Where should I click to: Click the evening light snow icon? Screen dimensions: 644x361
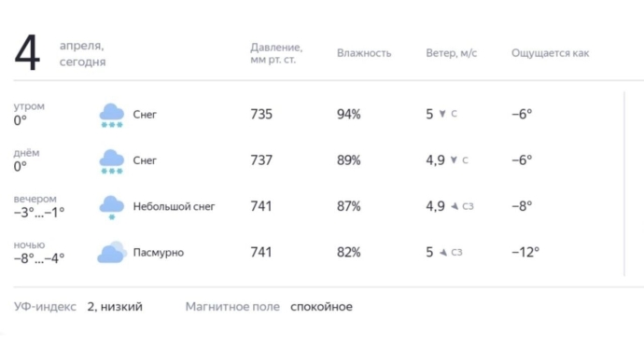tap(111, 207)
